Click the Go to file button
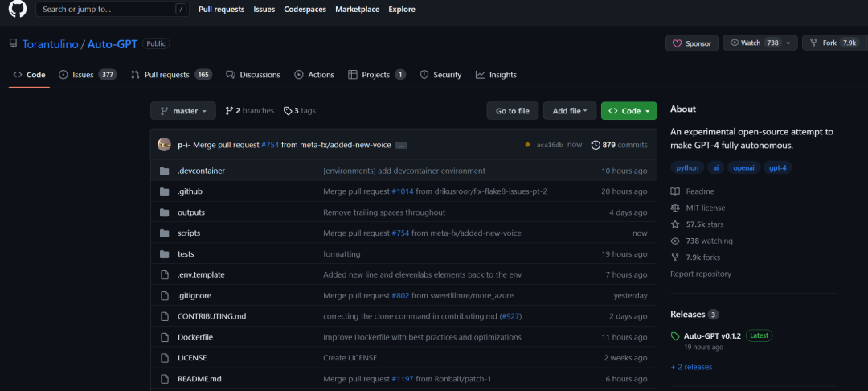Image resolution: width=868 pixels, height=391 pixels. click(x=513, y=111)
